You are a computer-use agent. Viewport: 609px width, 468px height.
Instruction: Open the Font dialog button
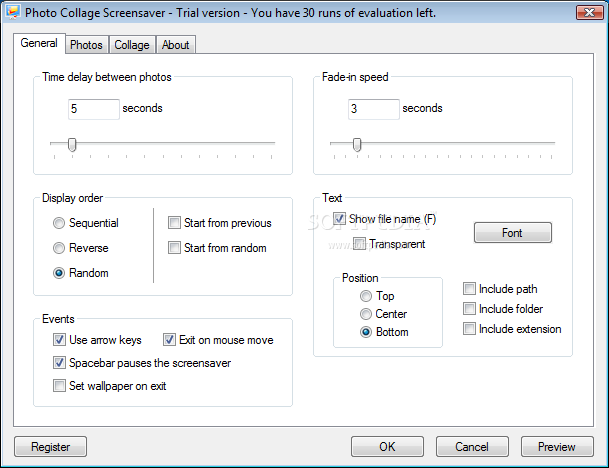tap(513, 233)
